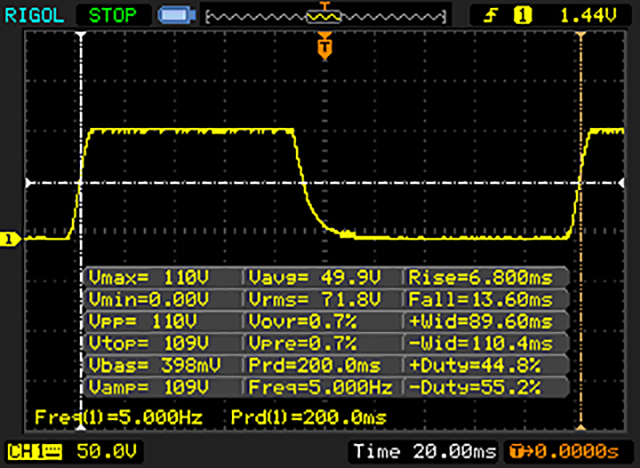Click the Rise=6.800ms measurement
Image resolution: width=640 pixels, height=468 pixels.
(480, 278)
